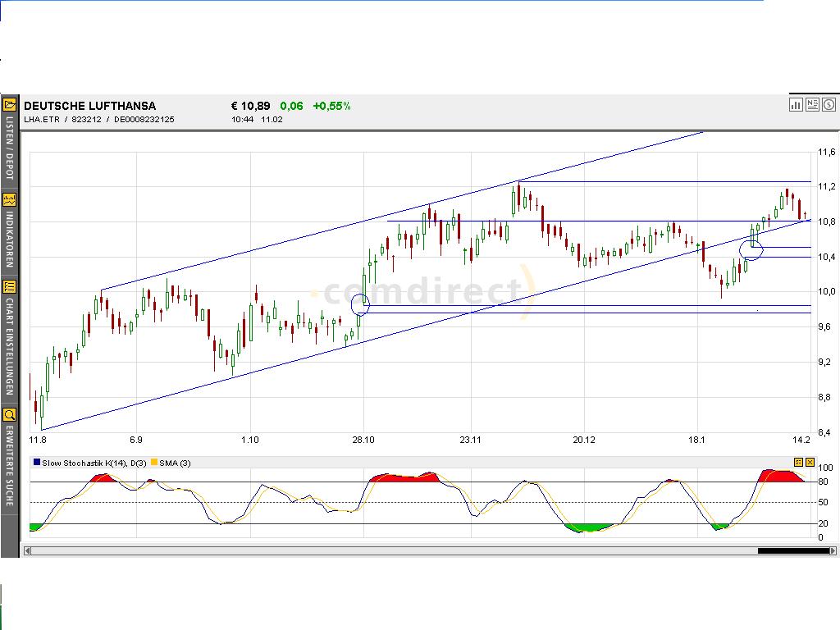Open the ERWEITERTE SUCHE sidebar tab
The height and width of the screenshot is (630, 840).
pos(10,466)
